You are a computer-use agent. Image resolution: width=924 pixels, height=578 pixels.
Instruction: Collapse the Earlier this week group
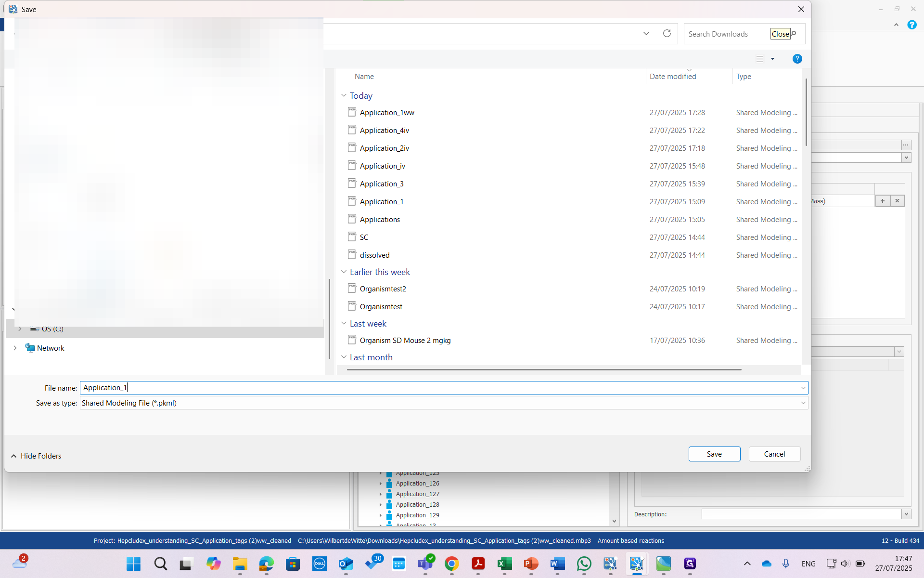(x=344, y=272)
